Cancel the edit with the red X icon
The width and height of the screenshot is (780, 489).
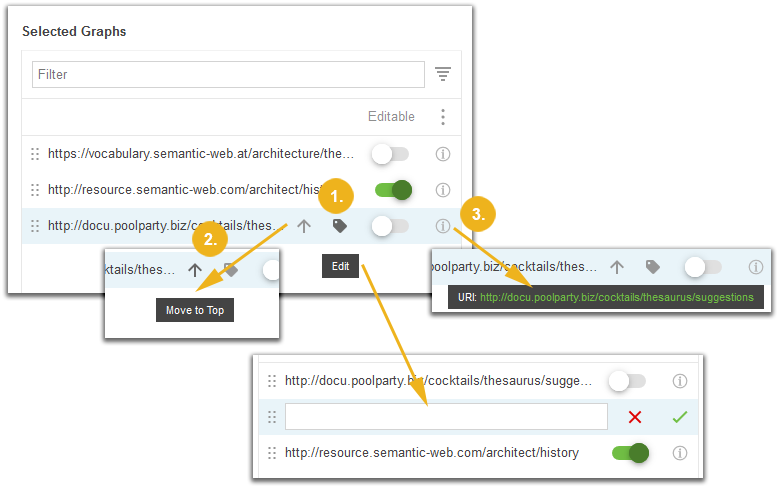coord(634,417)
